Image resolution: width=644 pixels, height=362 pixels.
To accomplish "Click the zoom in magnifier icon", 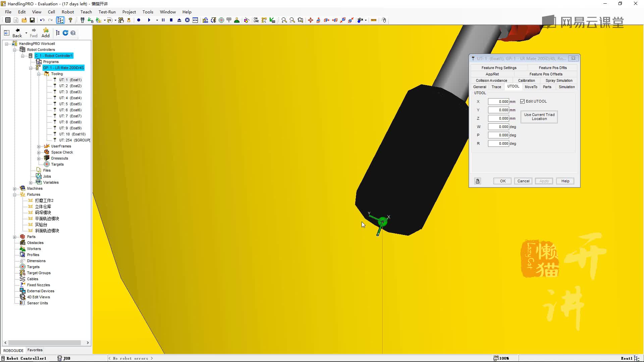I will click(x=284, y=20).
